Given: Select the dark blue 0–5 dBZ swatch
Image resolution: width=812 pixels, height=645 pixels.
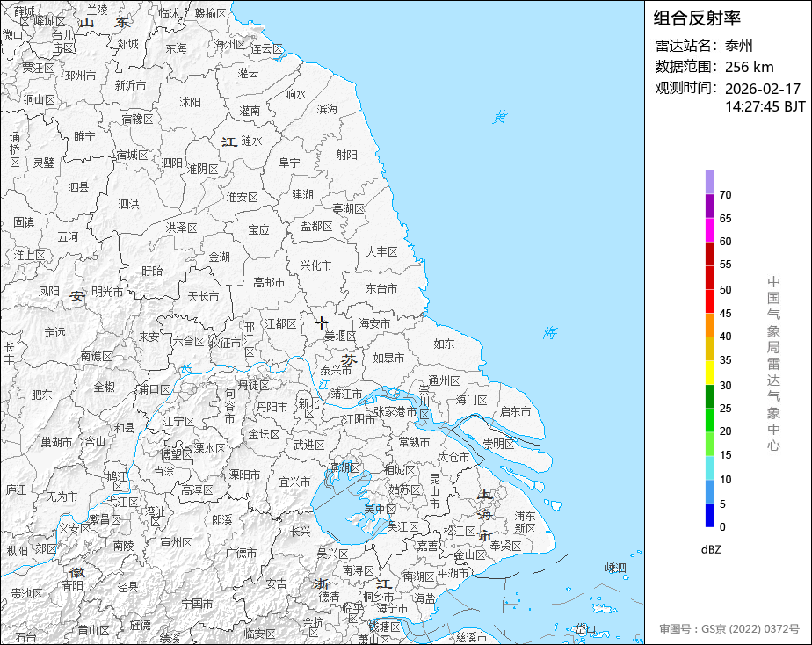Looking at the screenshot, I should 709,516.
